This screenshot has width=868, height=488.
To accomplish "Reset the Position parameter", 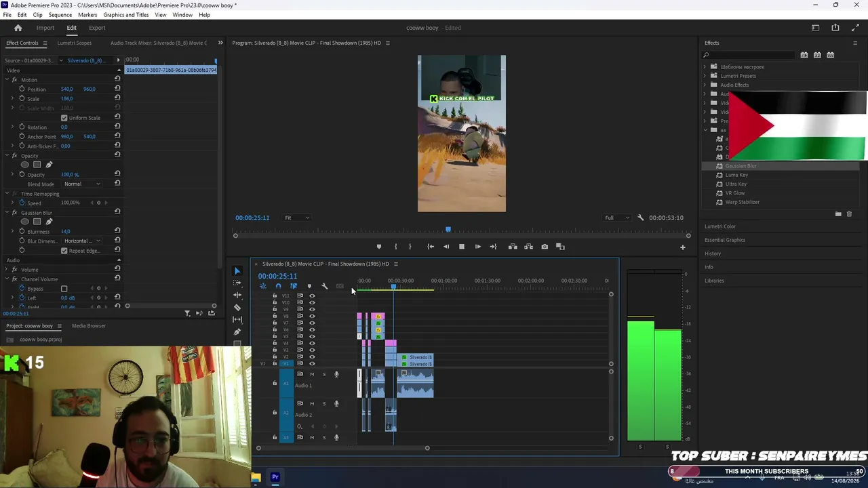I will click(x=117, y=89).
